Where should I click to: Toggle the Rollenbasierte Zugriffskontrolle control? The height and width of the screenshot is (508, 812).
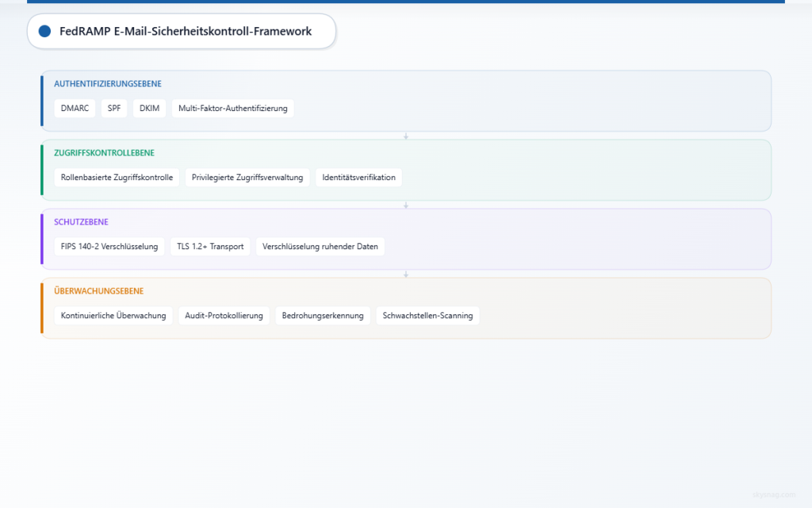pos(117,177)
